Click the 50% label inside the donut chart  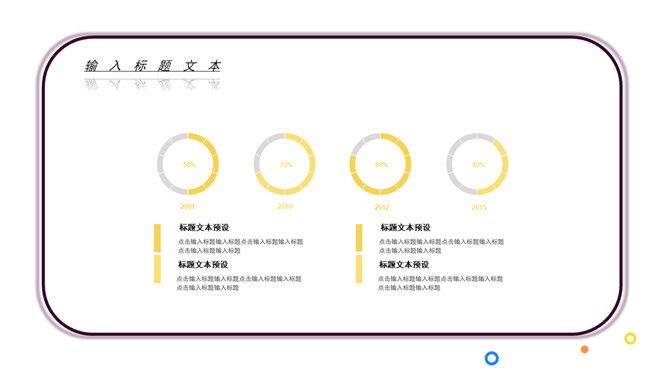(189, 165)
